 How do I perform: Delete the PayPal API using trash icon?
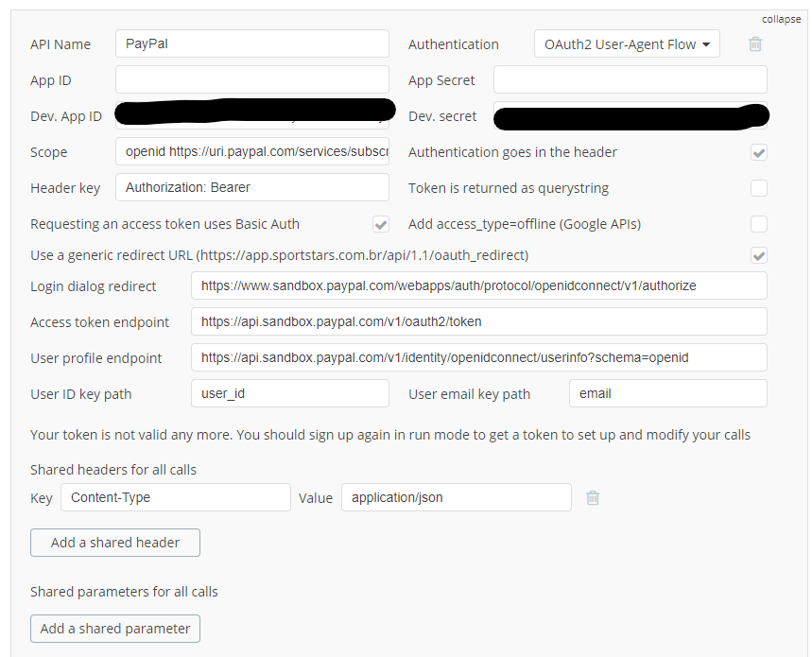(x=755, y=44)
